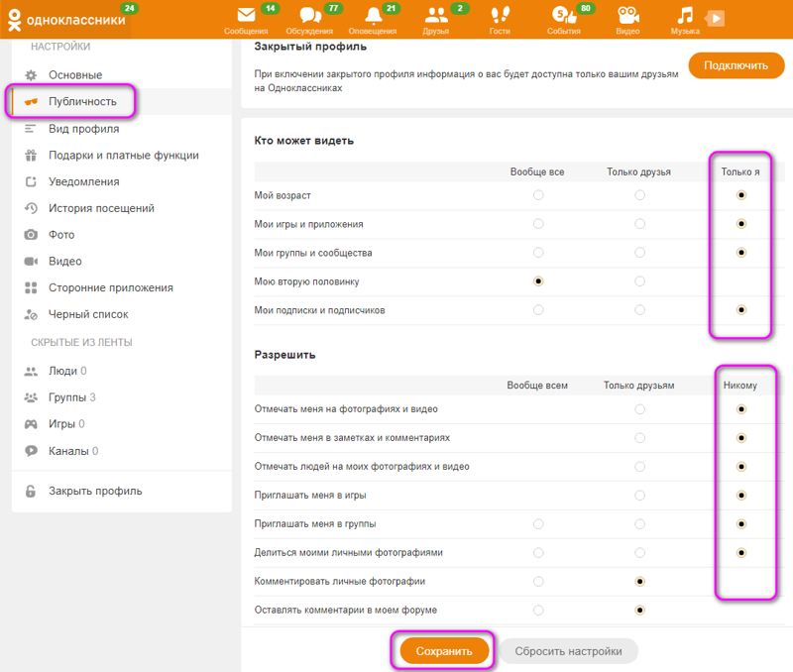Open Friends icon in top bar
Screen dimensions: 793x672
coord(436,15)
